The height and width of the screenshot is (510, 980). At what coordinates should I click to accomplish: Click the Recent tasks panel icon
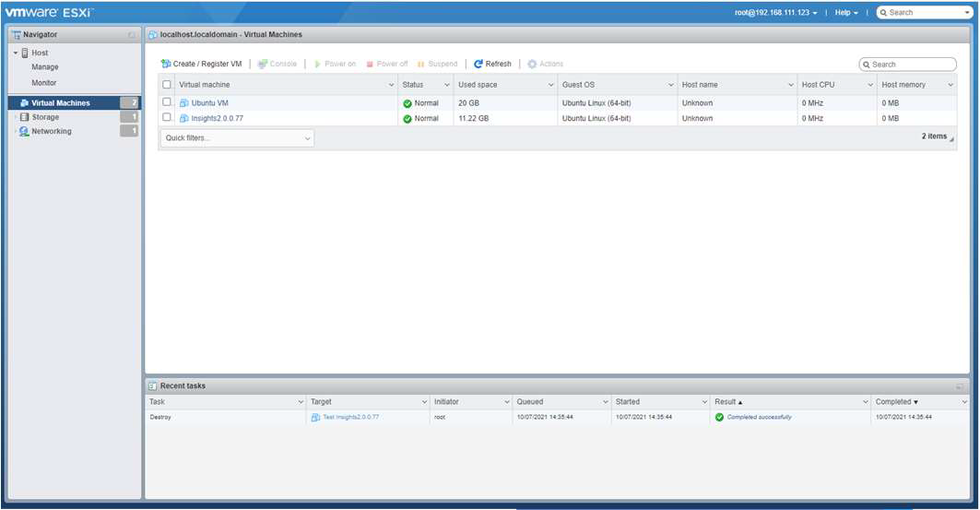tap(152, 386)
